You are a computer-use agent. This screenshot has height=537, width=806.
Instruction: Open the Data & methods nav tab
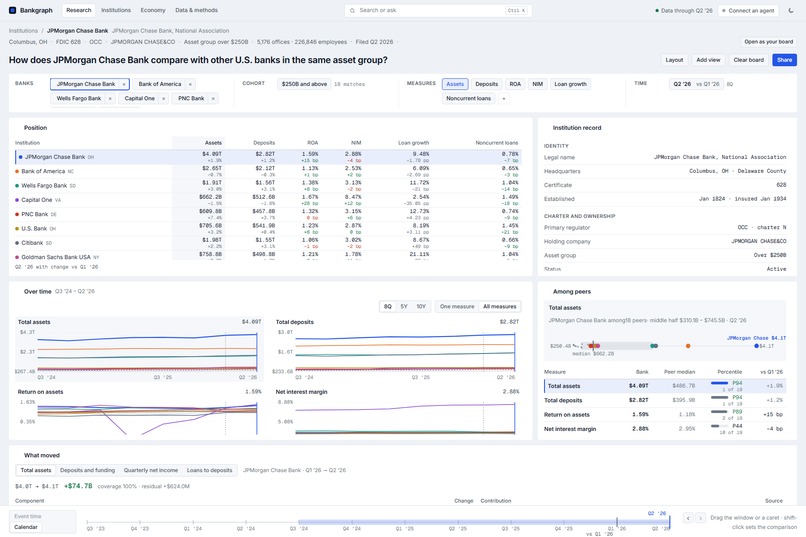pyautogui.click(x=196, y=10)
